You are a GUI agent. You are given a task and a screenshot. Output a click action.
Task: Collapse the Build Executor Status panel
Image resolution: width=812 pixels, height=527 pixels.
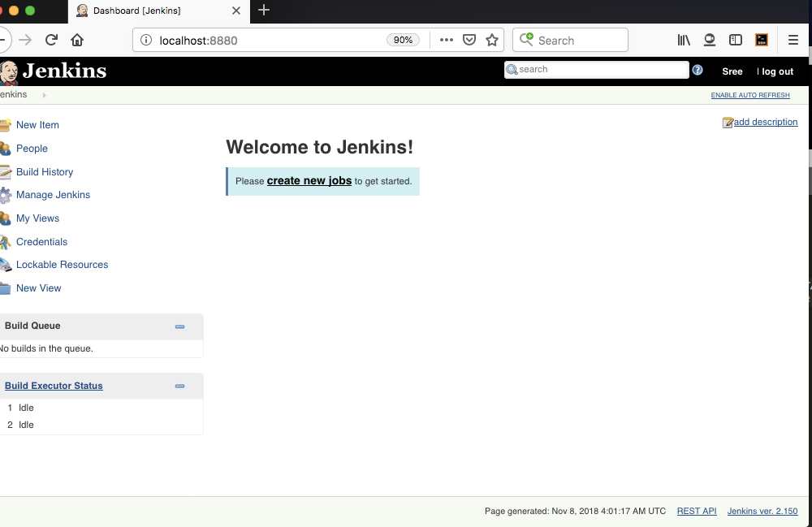click(x=179, y=387)
